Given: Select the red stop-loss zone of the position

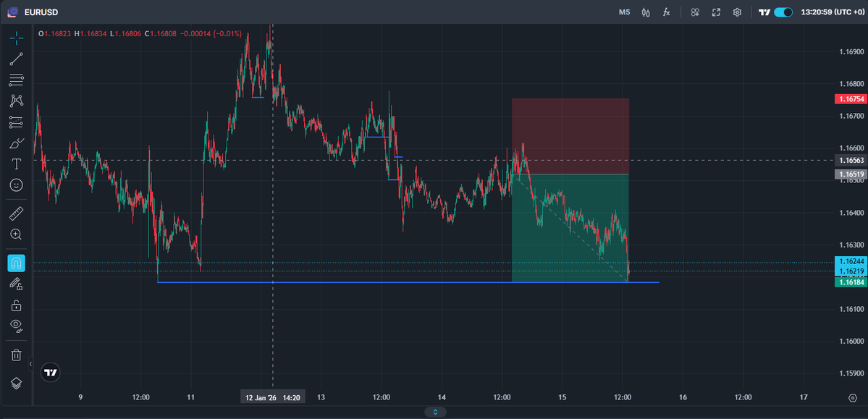Looking at the screenshot, I should pyautogui.click(x=570, y=136).
